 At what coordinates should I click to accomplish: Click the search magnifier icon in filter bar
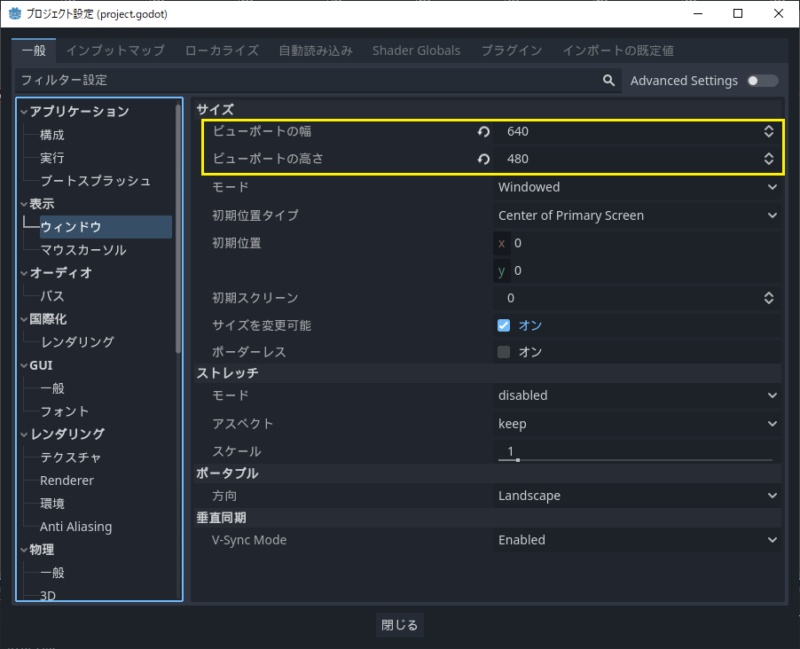[x=608, y=80]
